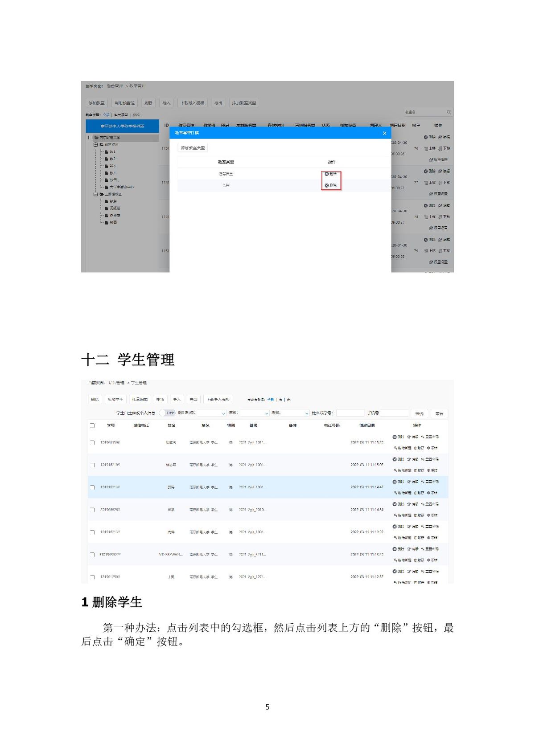Click edit icon in first student row
Image resolution: width=535 pixels, height=756 pixels.
[409, 437]
